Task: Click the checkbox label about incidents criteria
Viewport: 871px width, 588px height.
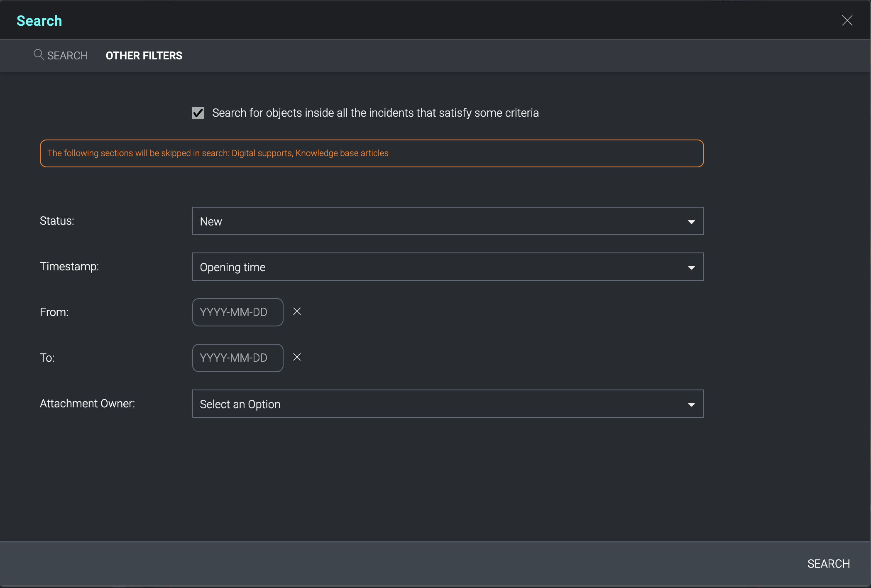Action: (x=375, y=113)
